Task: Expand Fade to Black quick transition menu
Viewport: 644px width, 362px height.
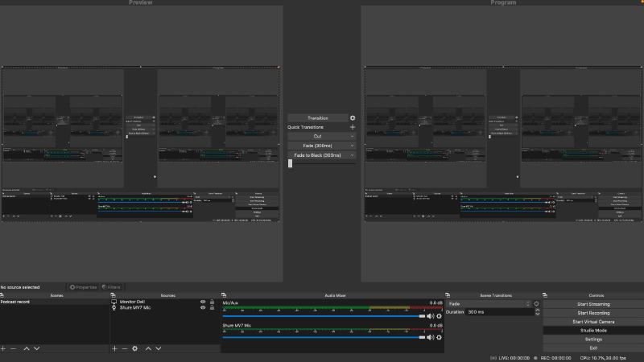Action: click(352, 155)
